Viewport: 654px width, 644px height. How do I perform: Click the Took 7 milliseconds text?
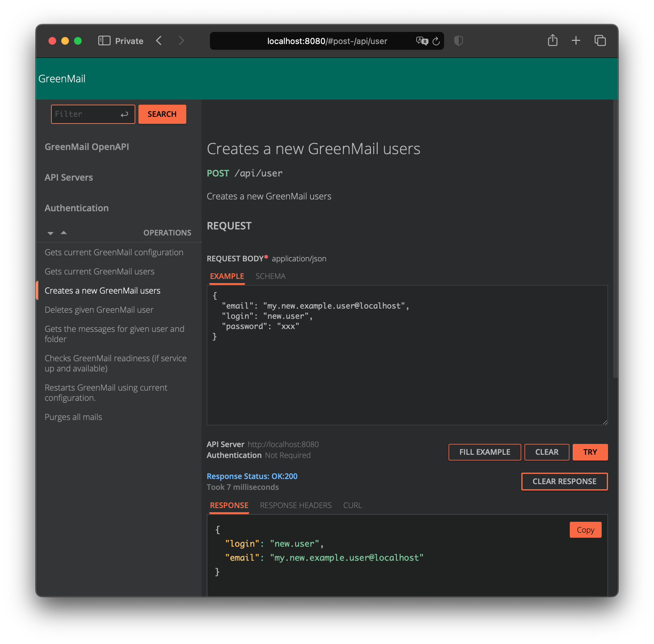coord(242,487)
